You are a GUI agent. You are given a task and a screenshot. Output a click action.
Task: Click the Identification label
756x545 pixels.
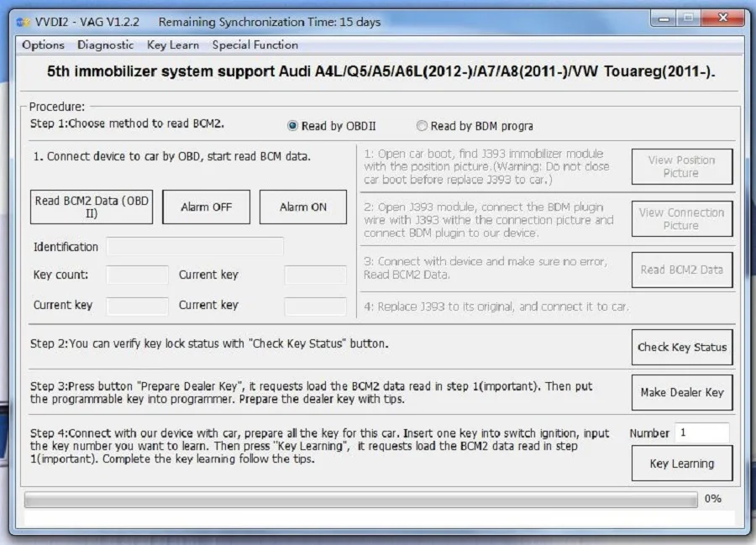point(66,247)
